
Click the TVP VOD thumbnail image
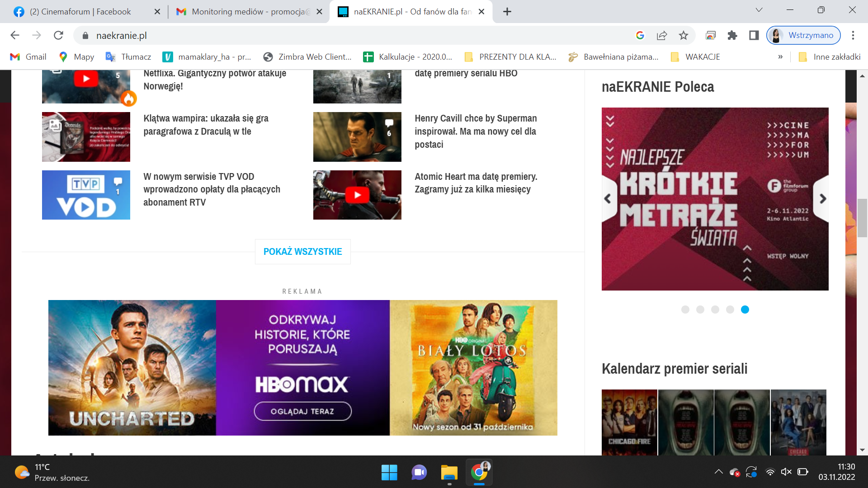point(86,195)
